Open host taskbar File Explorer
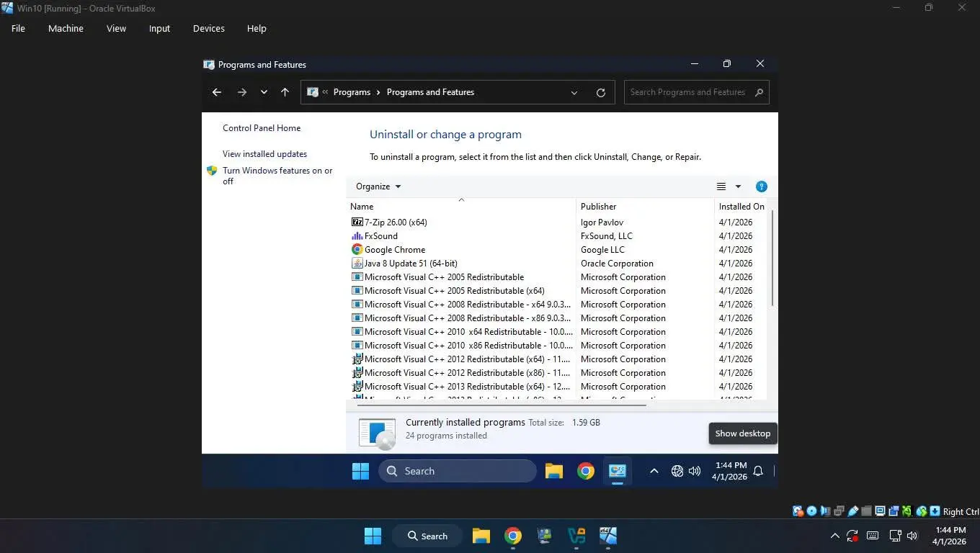The width and height of the screenshot is (980, 553). [x=481, y=536]
